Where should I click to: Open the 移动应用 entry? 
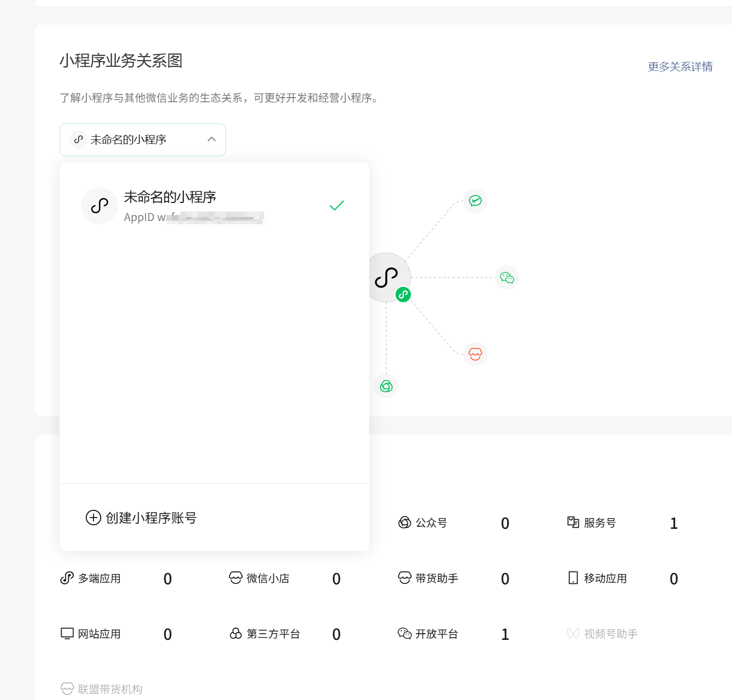pyautogui.click(x=606, y=578)
